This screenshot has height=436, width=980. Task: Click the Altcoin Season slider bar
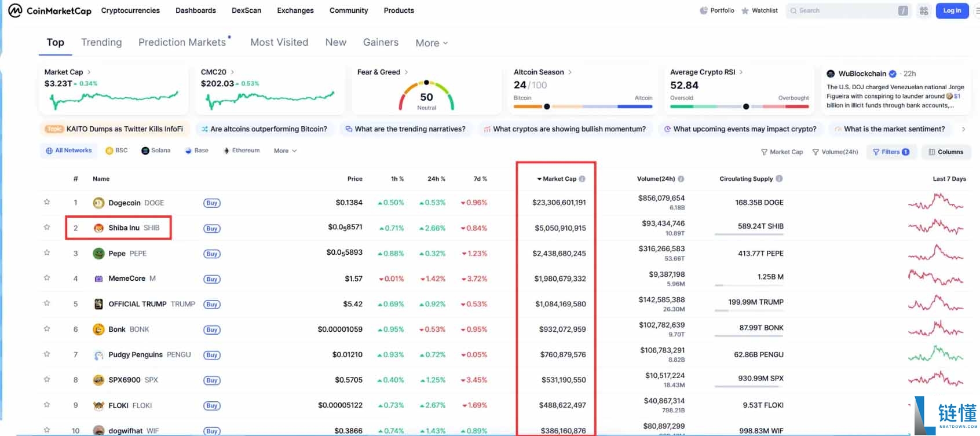[583, 107]
